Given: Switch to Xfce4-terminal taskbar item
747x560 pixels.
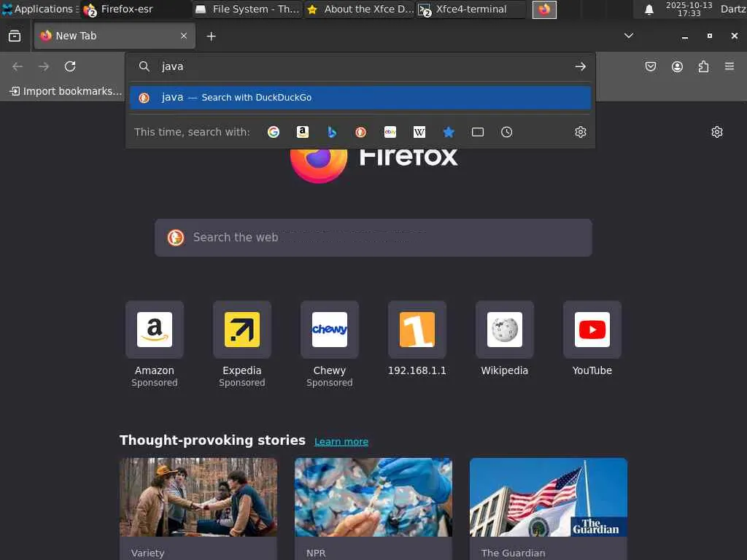Looking at the screenshot, I should [x=472, y=9].
